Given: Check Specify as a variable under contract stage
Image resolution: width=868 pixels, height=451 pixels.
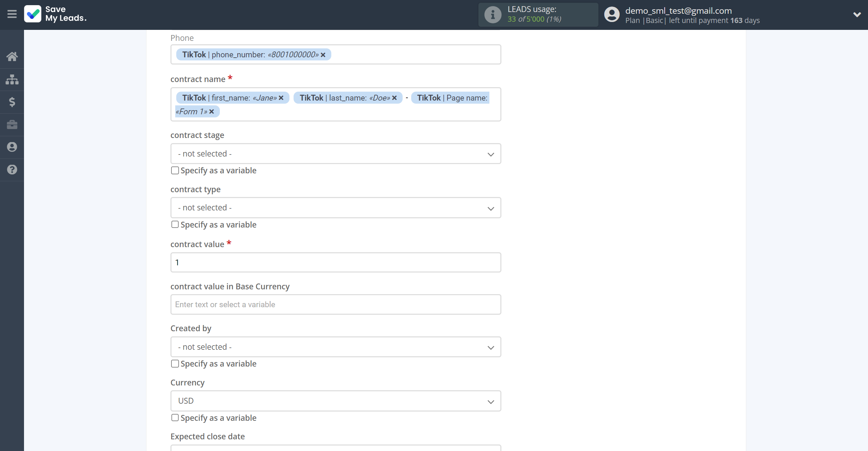Looking at the screenshot, I should (x=175, y=170).
